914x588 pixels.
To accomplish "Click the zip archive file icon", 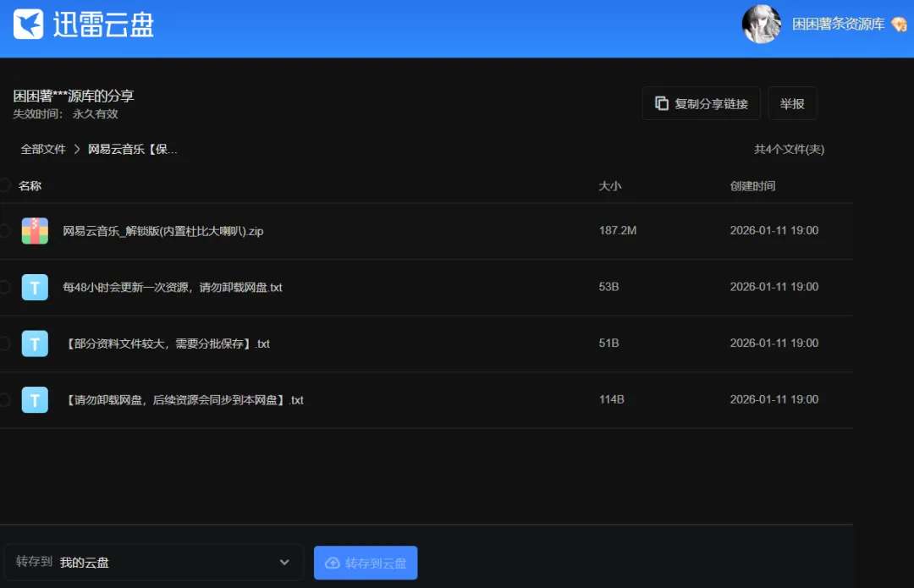I will (35, 231).
